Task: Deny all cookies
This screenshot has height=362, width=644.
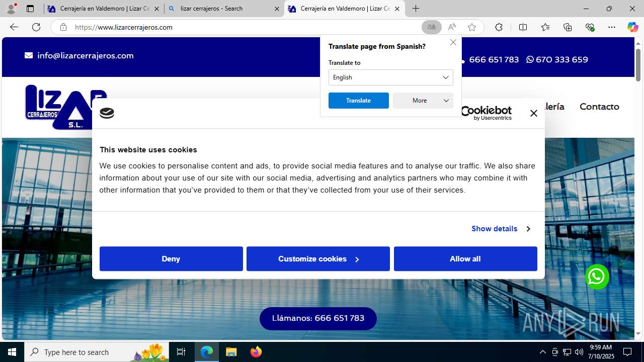Action: click(x=171, y=259)
